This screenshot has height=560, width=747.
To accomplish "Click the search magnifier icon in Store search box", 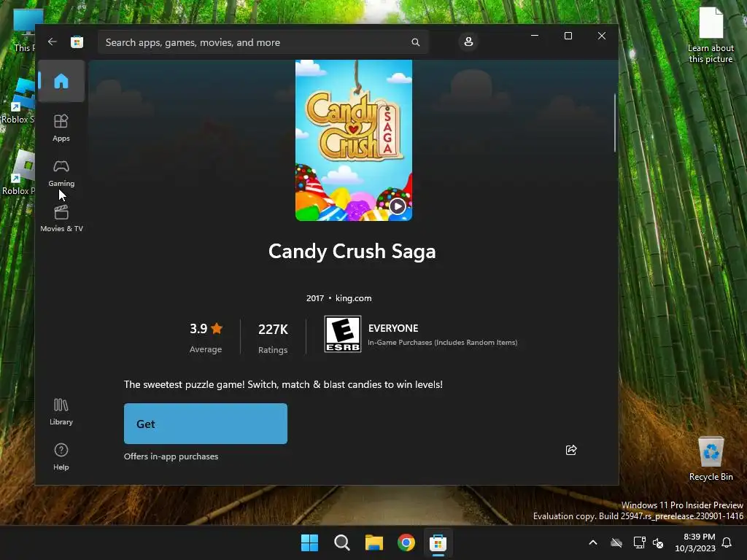I will [x=415, y=42].
